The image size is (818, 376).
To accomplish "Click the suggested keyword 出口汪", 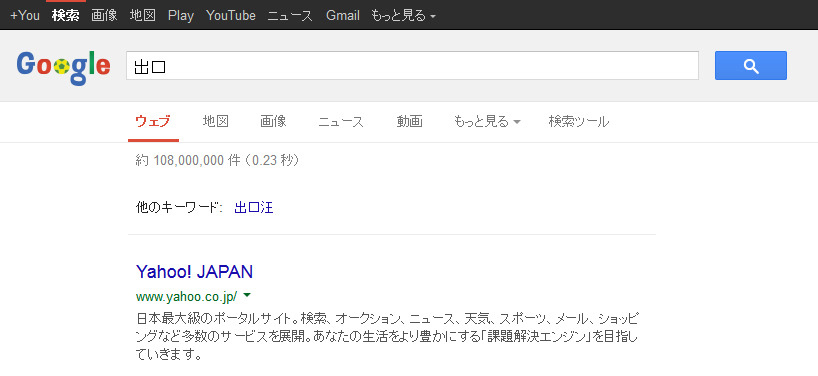I will coord(254,208).
